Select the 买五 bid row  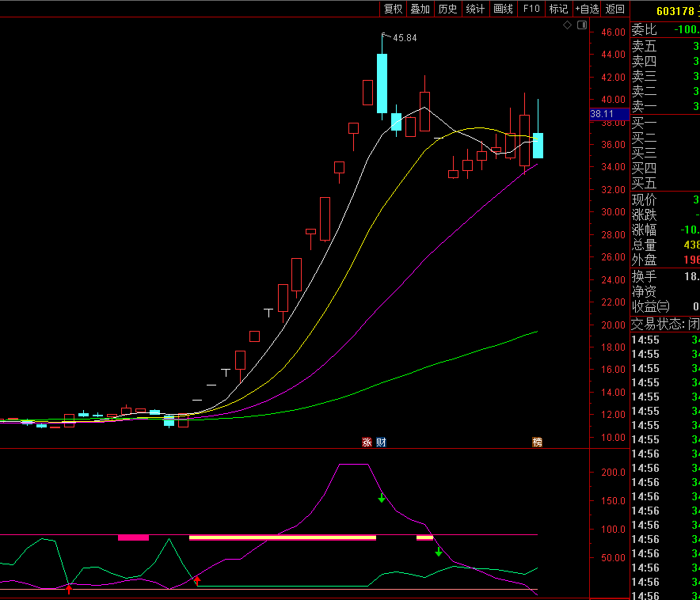pos(664,183)
